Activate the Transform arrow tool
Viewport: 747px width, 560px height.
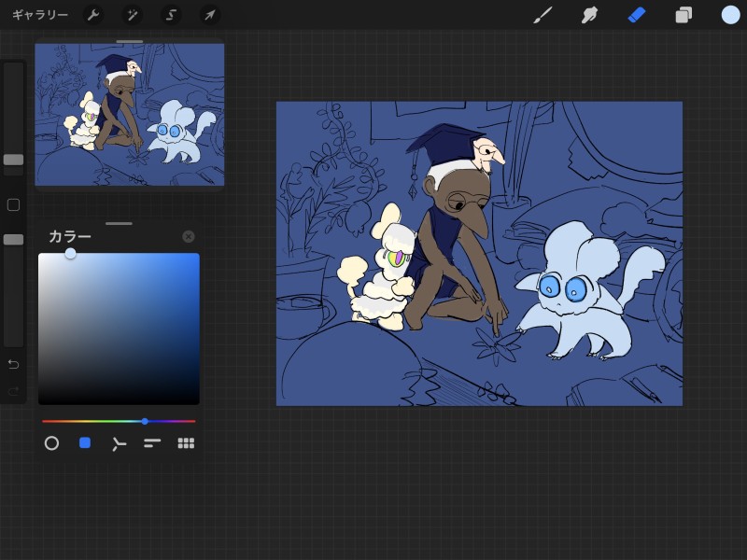click(210, 15)
